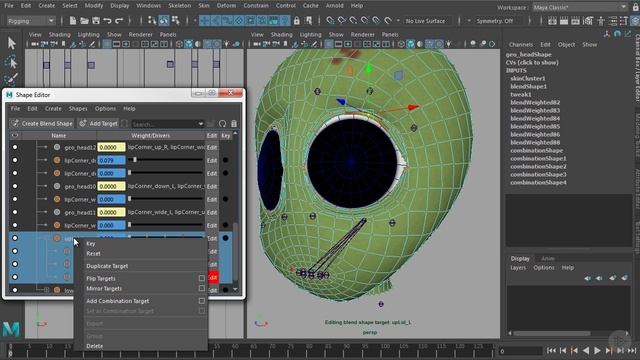
Task: Click the trash icon in Shape Editor
Action: click(x=234, y=124)
